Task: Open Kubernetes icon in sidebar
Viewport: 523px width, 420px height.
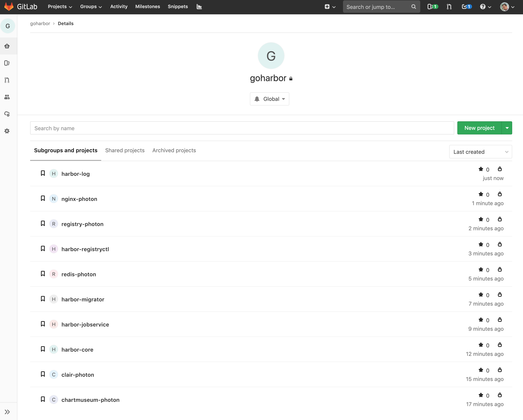Action: (7, 114)
